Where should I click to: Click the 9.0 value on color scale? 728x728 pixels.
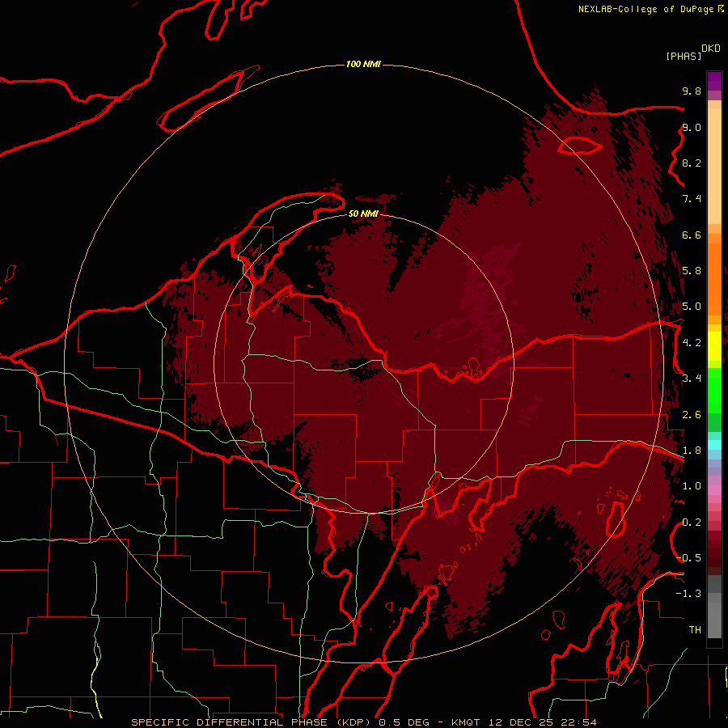pyautogui.click(x=692, y=127)
